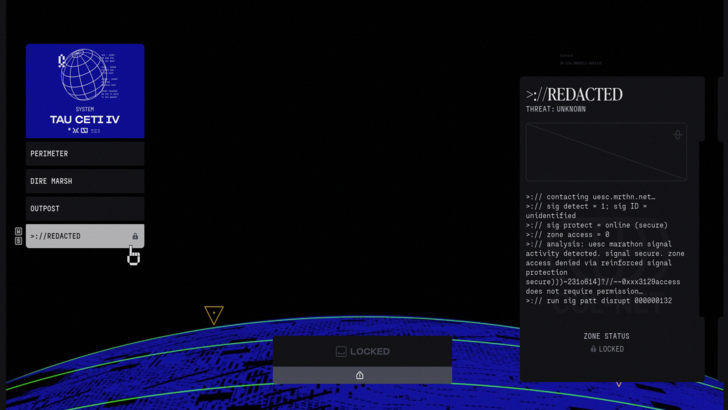The height and width of the screenshot is (410, 728).
Task: Click the home icon bar
Action: [362, 375]
